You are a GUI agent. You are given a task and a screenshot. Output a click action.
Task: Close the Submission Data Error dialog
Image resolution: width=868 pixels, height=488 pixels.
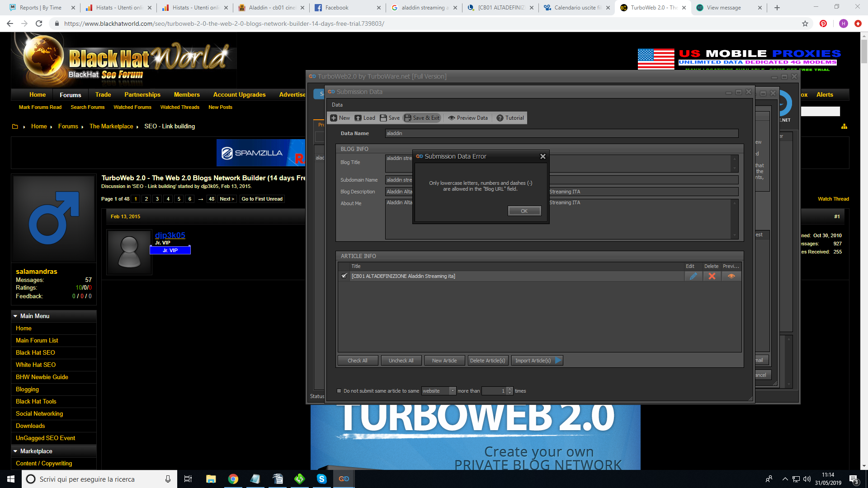point(543,156)
